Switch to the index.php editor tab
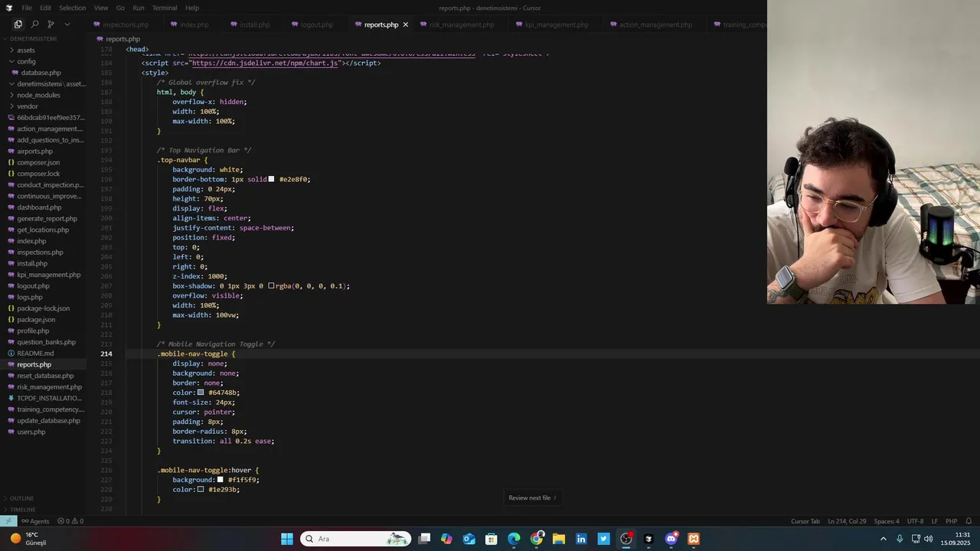The image size is (980, 551). pos(190,24)
